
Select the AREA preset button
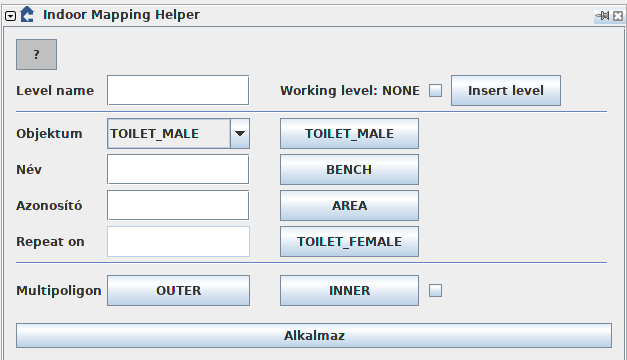click(349, 205)
